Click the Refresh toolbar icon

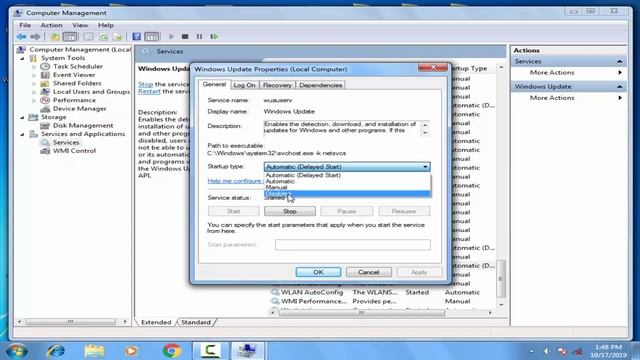(103, 37)
